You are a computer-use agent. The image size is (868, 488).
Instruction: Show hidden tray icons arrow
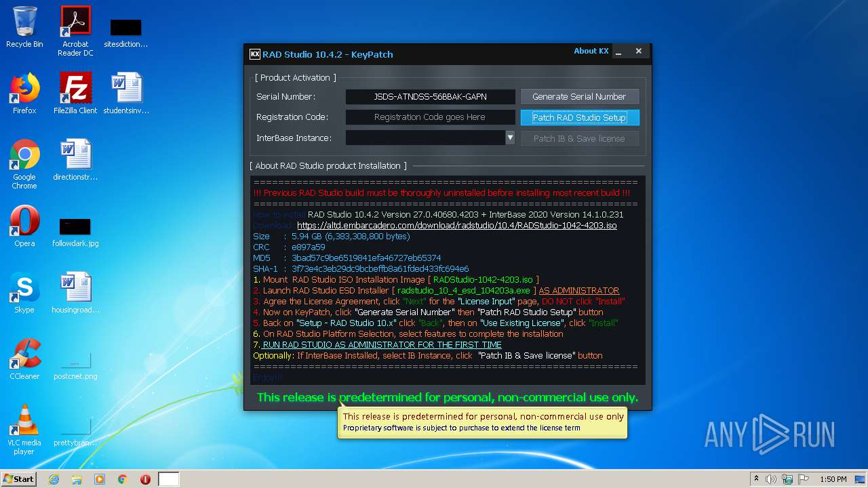pyautogui.click(x=757, y=479)
